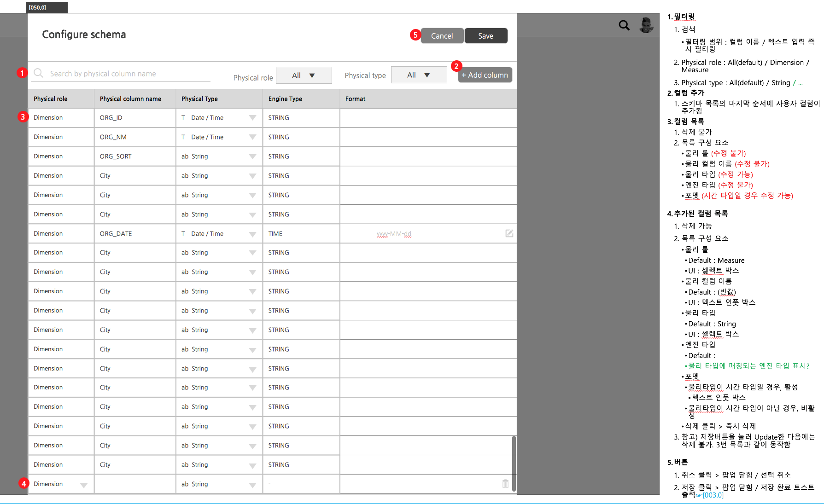Click the T type icon in ORG_DATE row
This screenshot has height=504, width=824.
click(x=183, y=234)
